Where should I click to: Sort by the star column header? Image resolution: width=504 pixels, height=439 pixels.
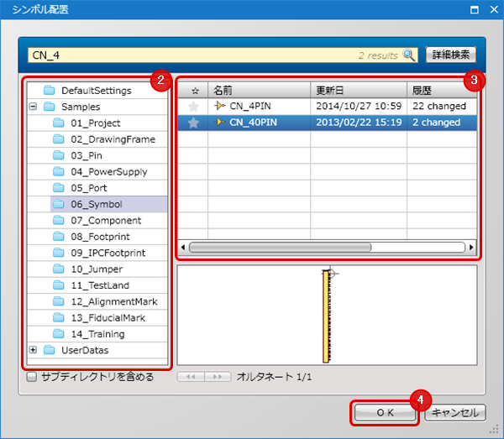pyautogui.click(x=193, y=91)
